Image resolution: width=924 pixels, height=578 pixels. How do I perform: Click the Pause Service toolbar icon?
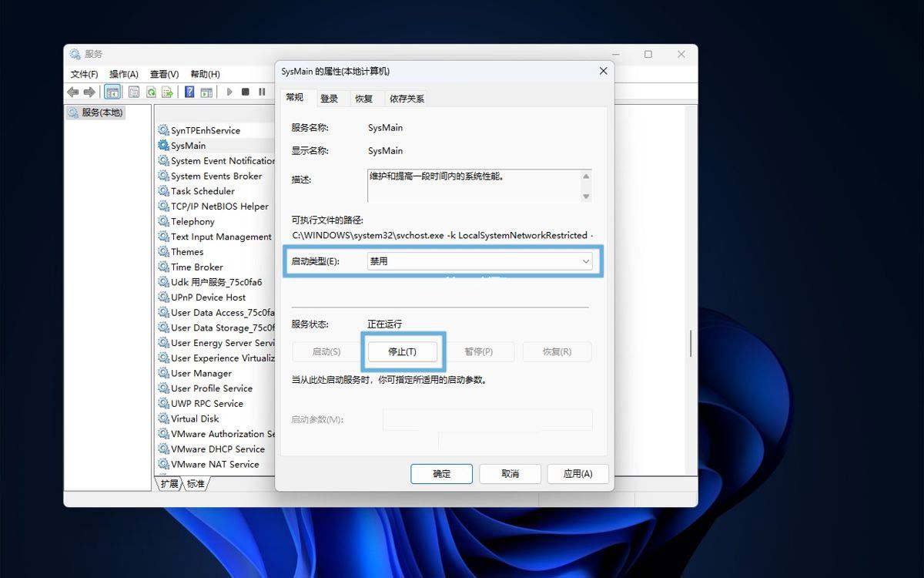point(262,92)
